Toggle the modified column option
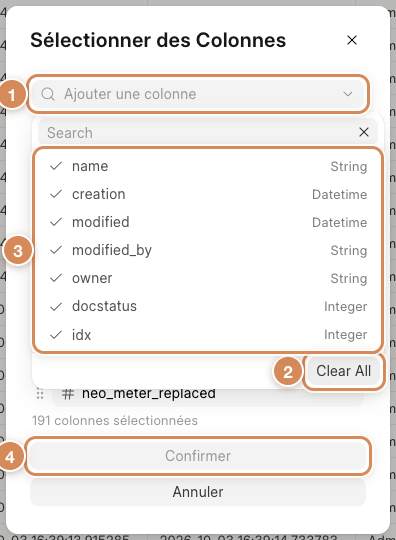The height and width of the screenshot is (540, 396). point(208,222)
